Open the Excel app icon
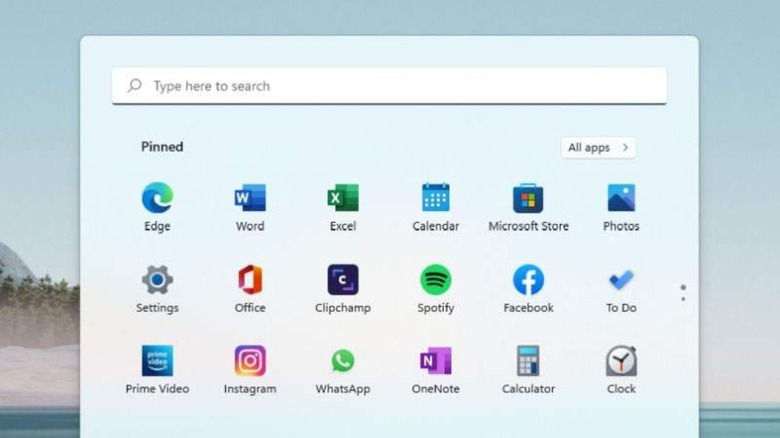780x438 pixels. [x=343, y=198]
